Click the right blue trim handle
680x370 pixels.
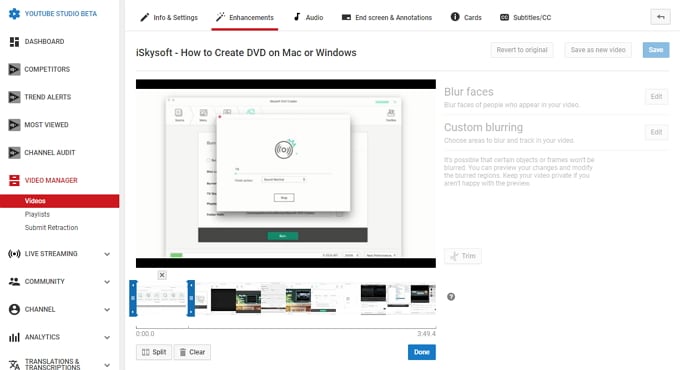[191, 298]
